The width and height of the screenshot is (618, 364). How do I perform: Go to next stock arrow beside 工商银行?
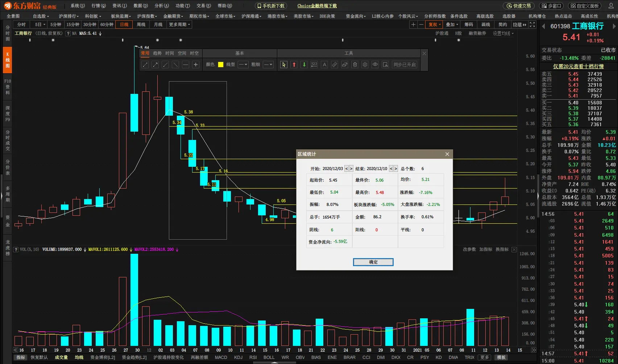pyautogui.click(x=614, y=26)
